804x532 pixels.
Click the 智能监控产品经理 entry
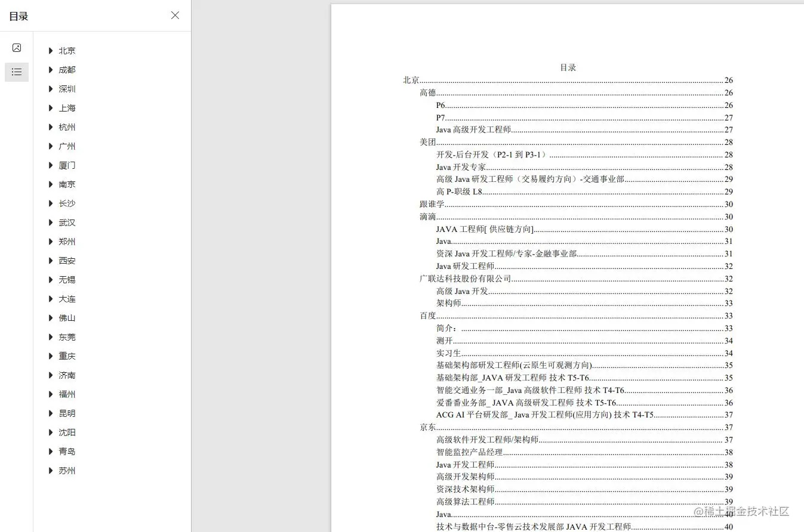(x=585, y=452)
